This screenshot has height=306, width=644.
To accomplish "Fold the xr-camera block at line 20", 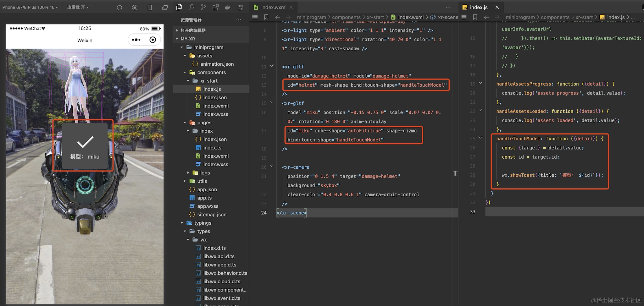I will pos(272,166).
